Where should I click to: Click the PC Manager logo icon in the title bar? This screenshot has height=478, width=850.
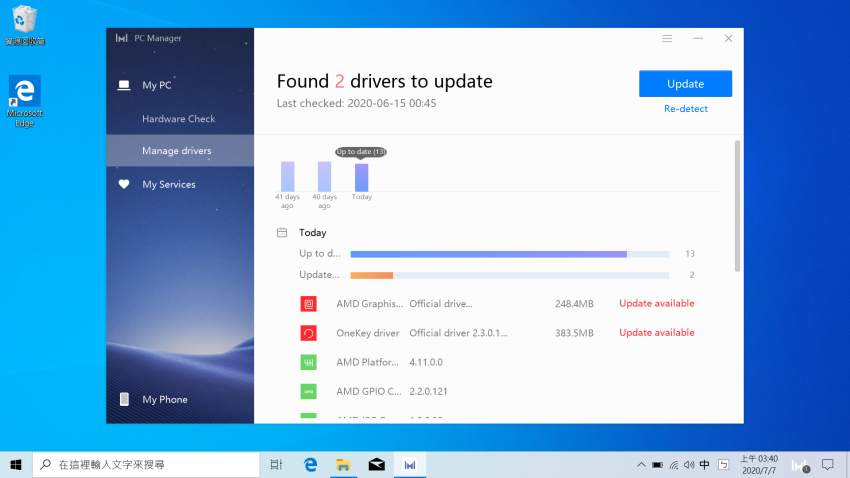click(x=121, y=38)
